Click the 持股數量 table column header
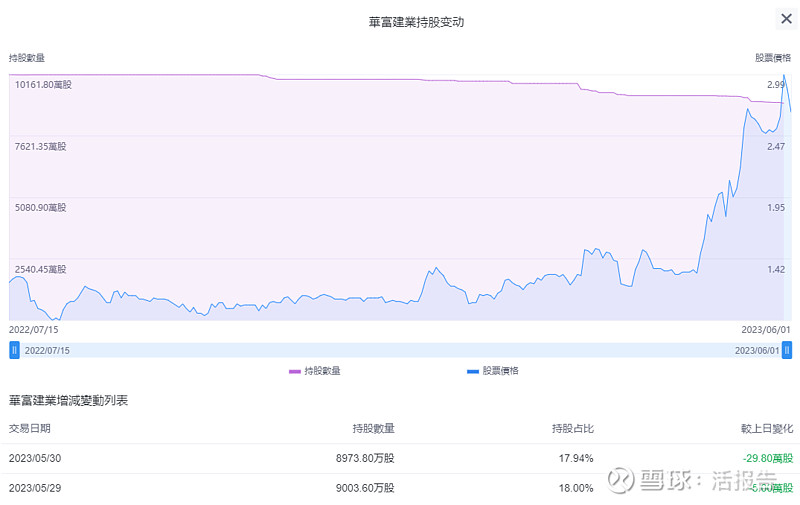The height and width of the screenshot is (505, 800). (373, 428)
